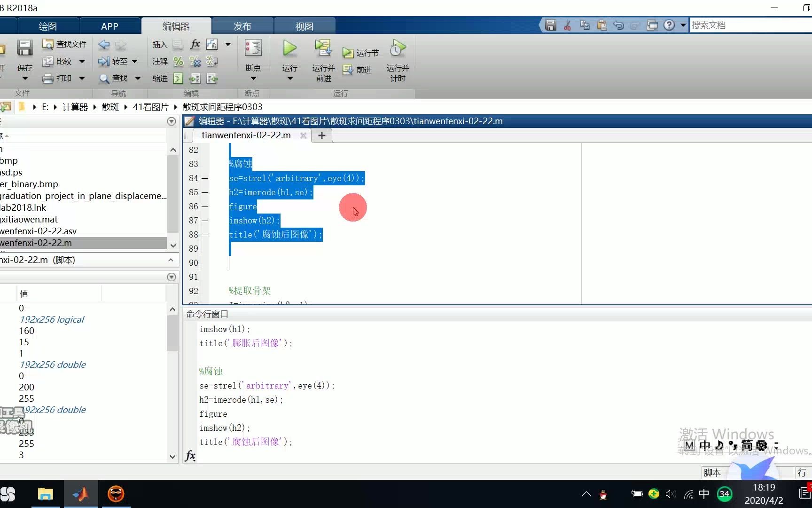Click the Help question mark icon
This screenshot has width=812, height=508.
[x=669, y=25]
